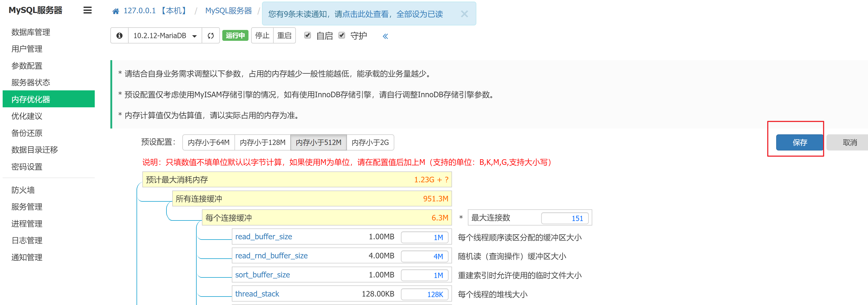Viewport: 868px width, 305px height.
Task: Click the 最大连接数 input field
Action: (x=564, y=218)
